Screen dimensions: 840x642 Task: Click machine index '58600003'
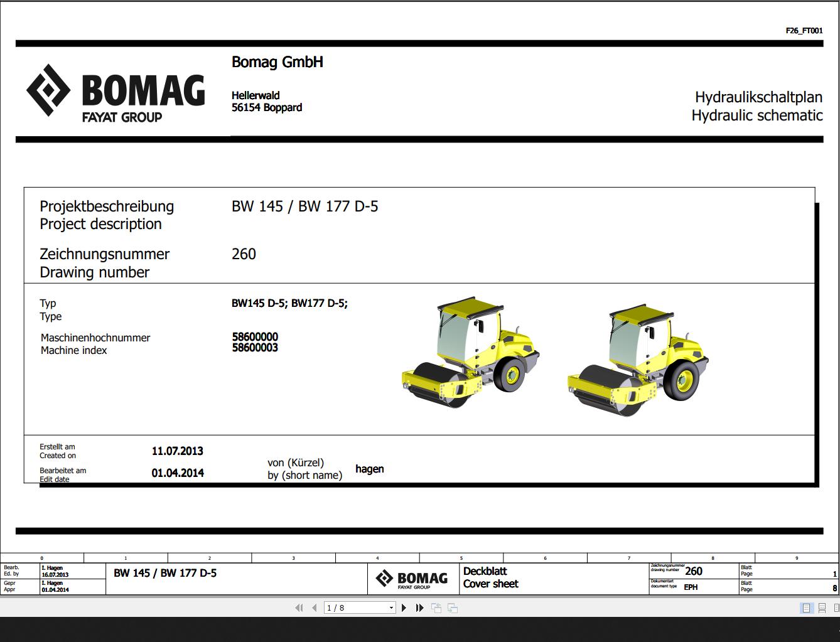(x=255, y=348)
